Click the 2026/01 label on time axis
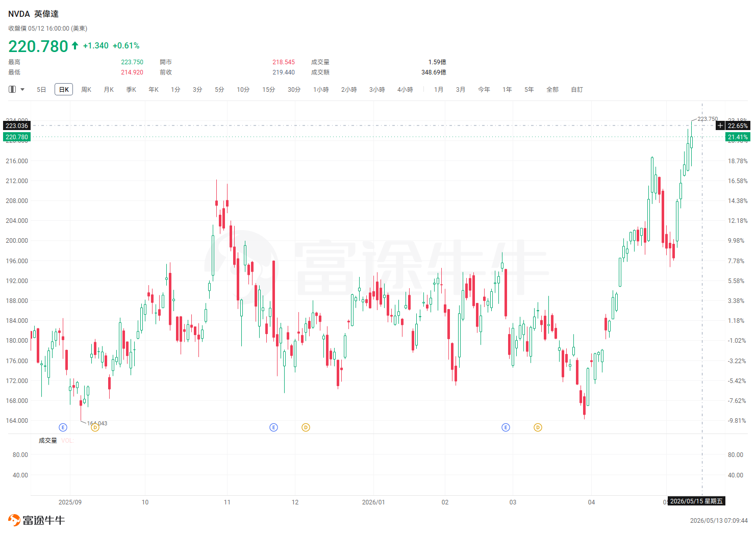Viewport: 756px width, 534px height. (x=373, y=502)
